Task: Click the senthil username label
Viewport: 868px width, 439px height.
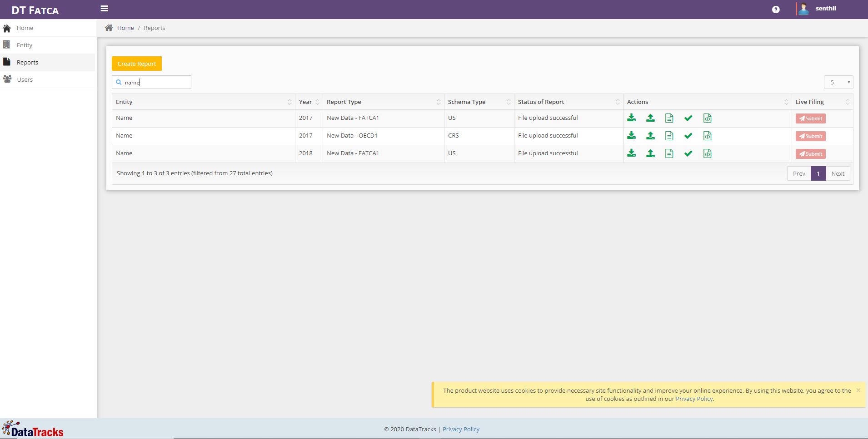Action: click(x=826, y=8)
